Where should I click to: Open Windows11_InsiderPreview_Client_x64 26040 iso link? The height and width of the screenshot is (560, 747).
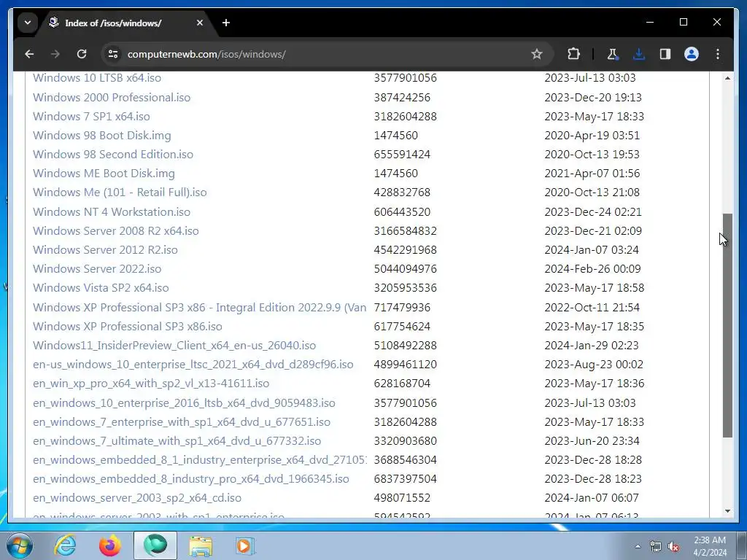[x=174, y=345]
